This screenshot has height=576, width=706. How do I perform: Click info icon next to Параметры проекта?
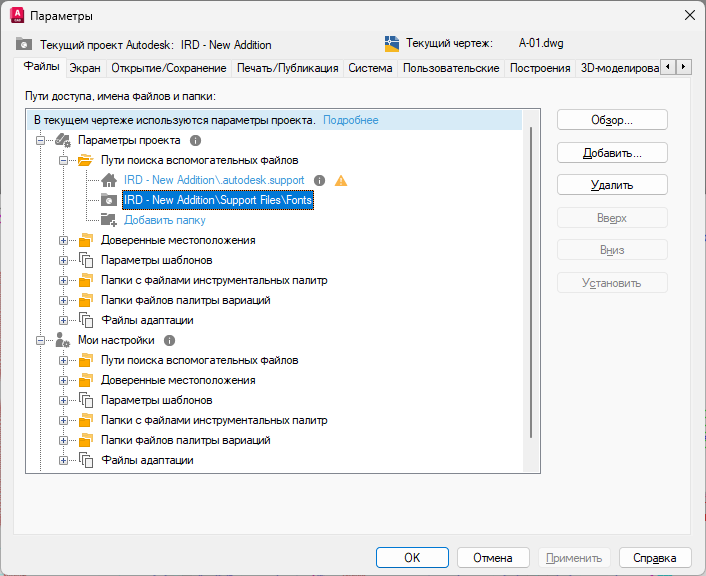point(196,141)
